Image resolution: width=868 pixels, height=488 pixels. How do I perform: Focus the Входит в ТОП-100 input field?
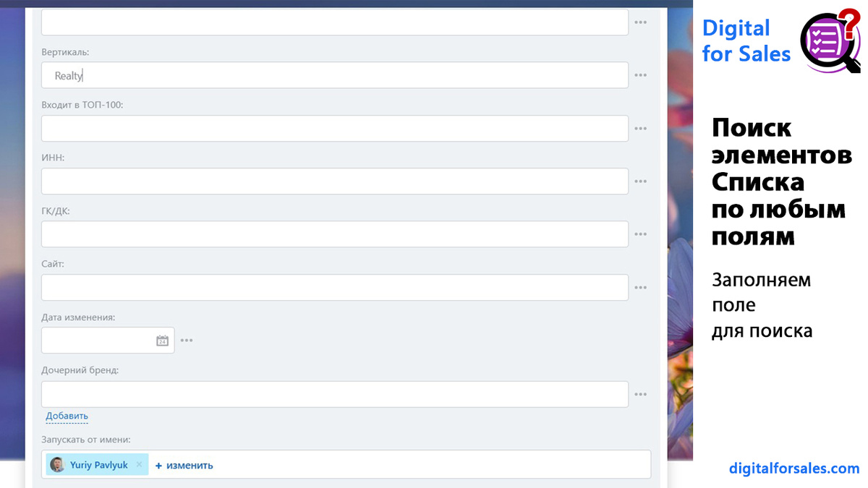[x=335, y=129]
